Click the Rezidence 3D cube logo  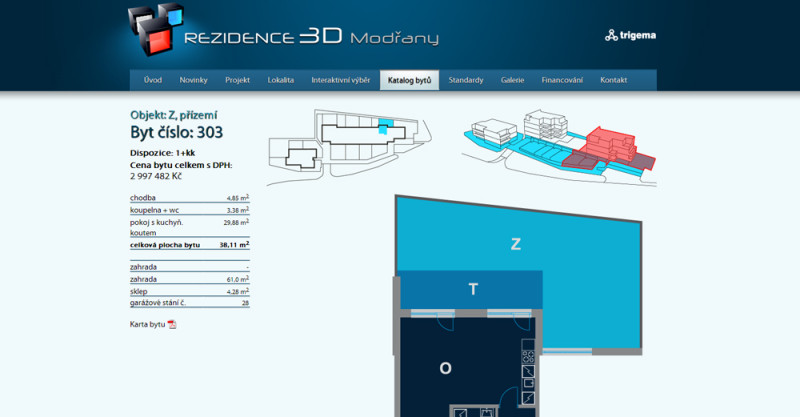156,30
